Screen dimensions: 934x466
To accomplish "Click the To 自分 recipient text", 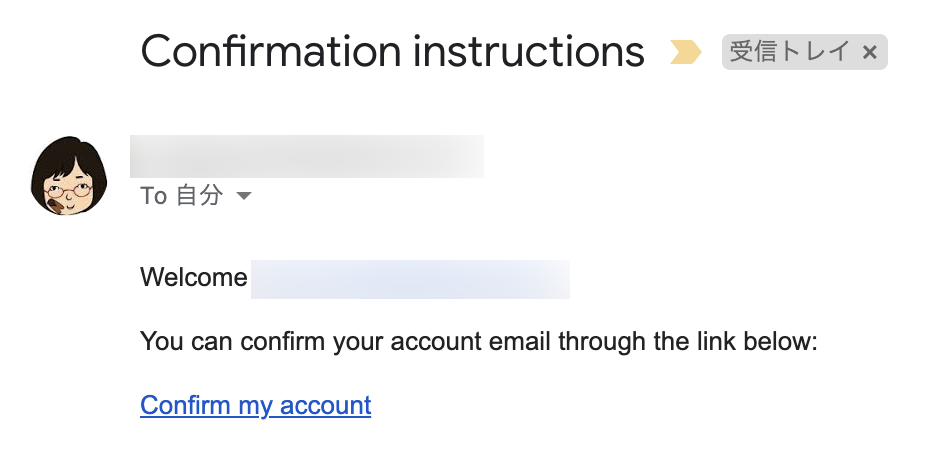I will pos(181,195).
